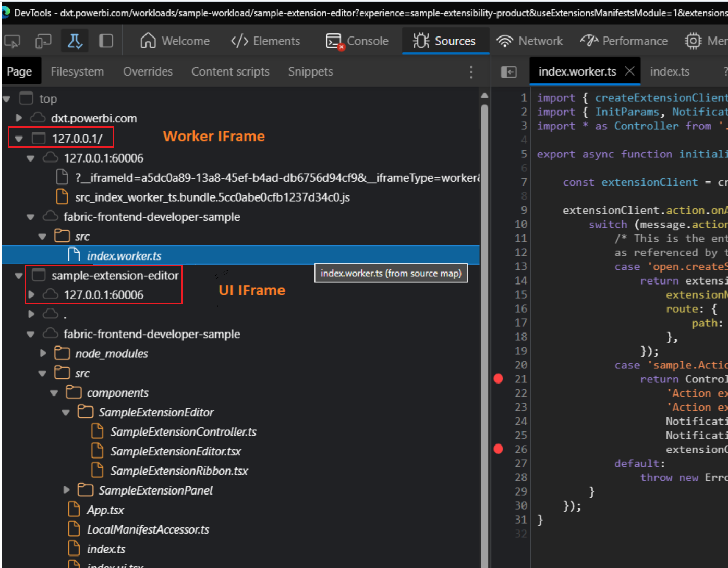Click the editor scrollbar track
Image resolution: width=728 pixels, height=568 pixels.
pos(485,313)
